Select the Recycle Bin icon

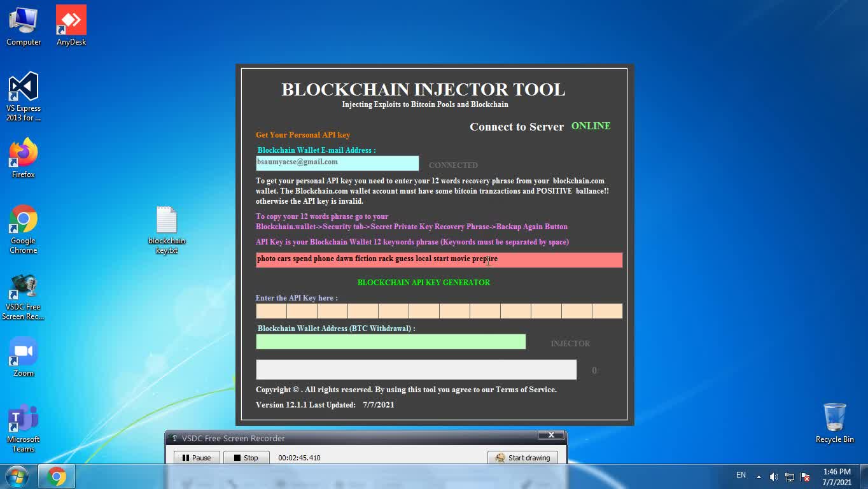click(x=834, y=423)
